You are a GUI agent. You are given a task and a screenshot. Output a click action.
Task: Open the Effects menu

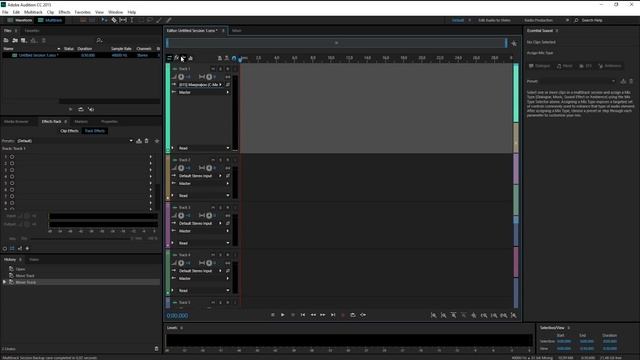pos(64,12)
